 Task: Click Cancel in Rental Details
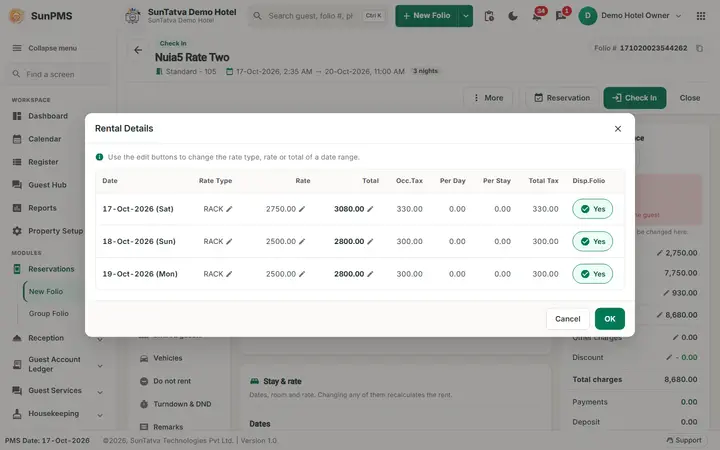[568, 319]
